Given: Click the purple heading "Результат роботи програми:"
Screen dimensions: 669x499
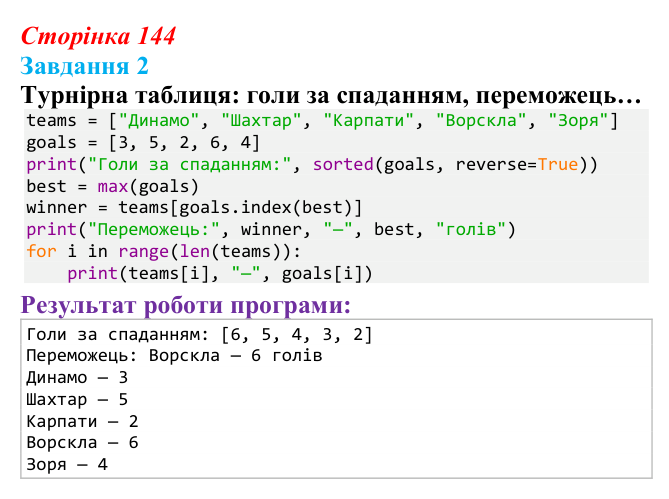Looking at the screenshot, I should point(186,305).
